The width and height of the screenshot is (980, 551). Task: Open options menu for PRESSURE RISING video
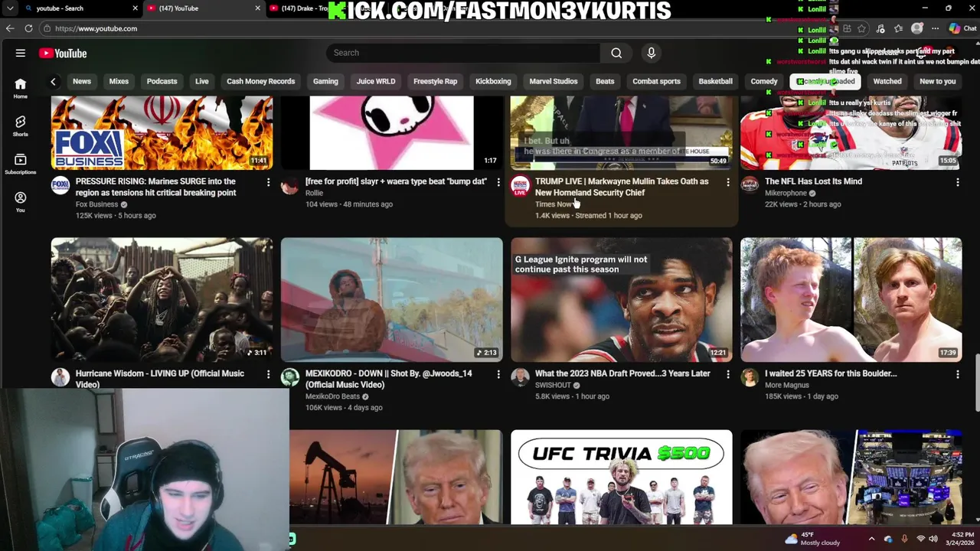268,182
